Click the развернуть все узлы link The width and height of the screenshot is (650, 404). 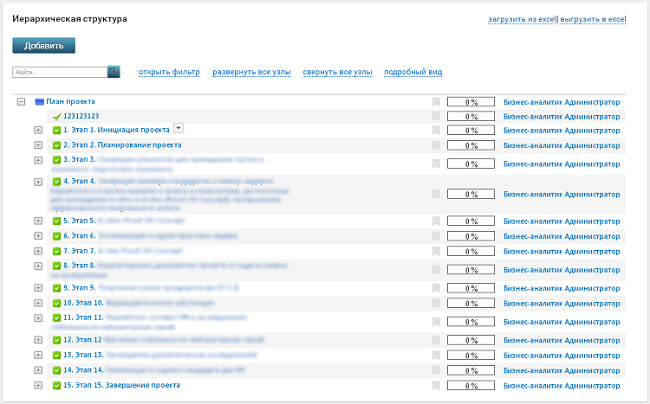252,72
